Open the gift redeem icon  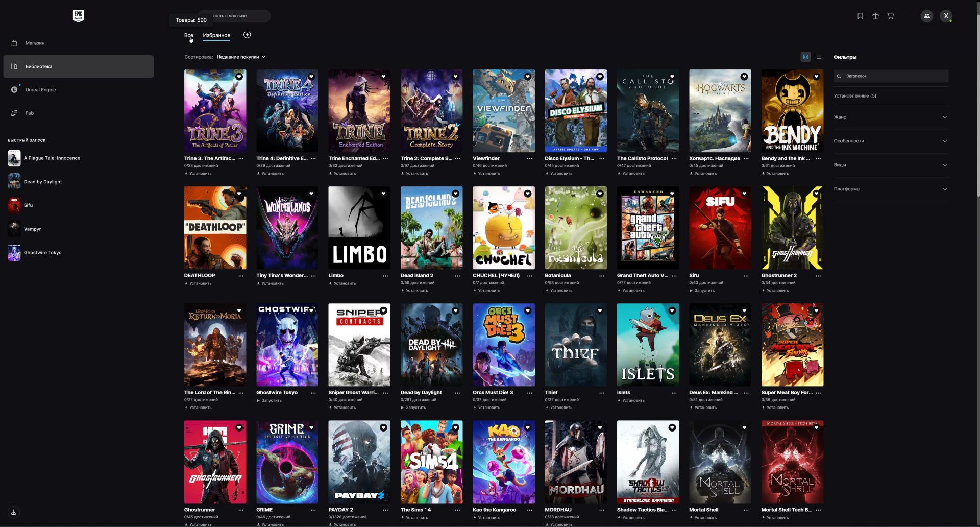tap(875, 16)
